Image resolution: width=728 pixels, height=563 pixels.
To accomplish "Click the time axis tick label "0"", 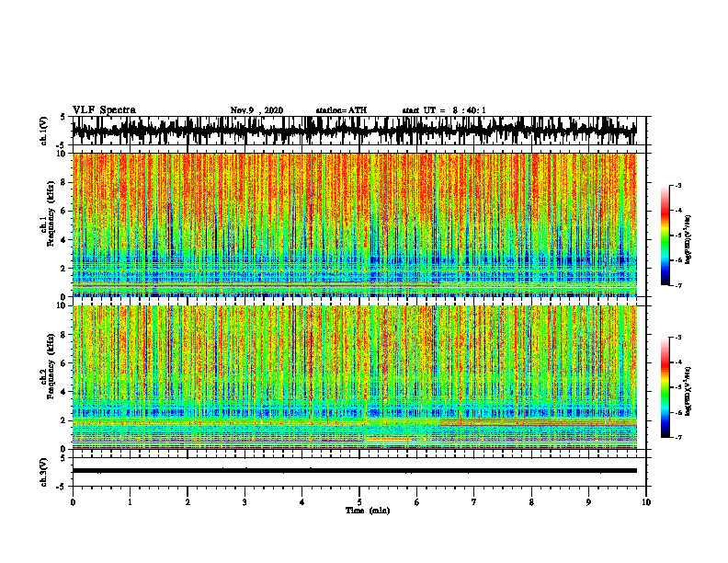I will (73, 502).
